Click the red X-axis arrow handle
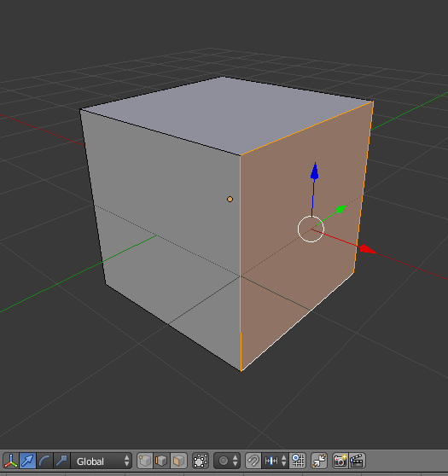The width and height of the screenshot is (448, 476). coord(368,250)
